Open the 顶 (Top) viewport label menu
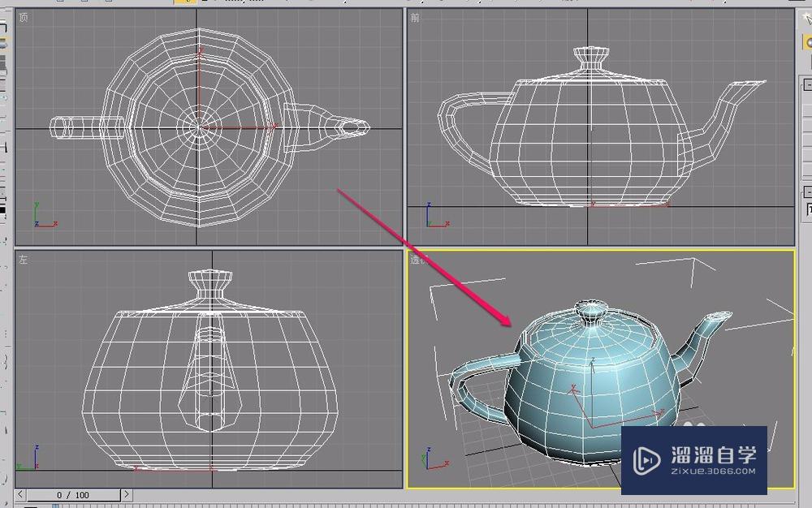Image resolution: width=812 pixels, height=508 pixels. [x=24, y=18]
